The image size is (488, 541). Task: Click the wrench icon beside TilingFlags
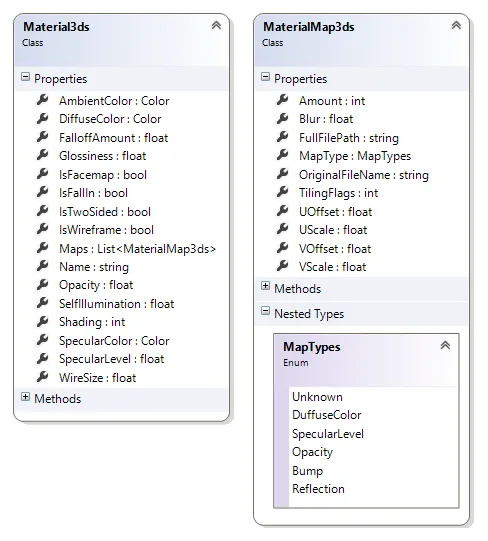[x=283, y=192]
